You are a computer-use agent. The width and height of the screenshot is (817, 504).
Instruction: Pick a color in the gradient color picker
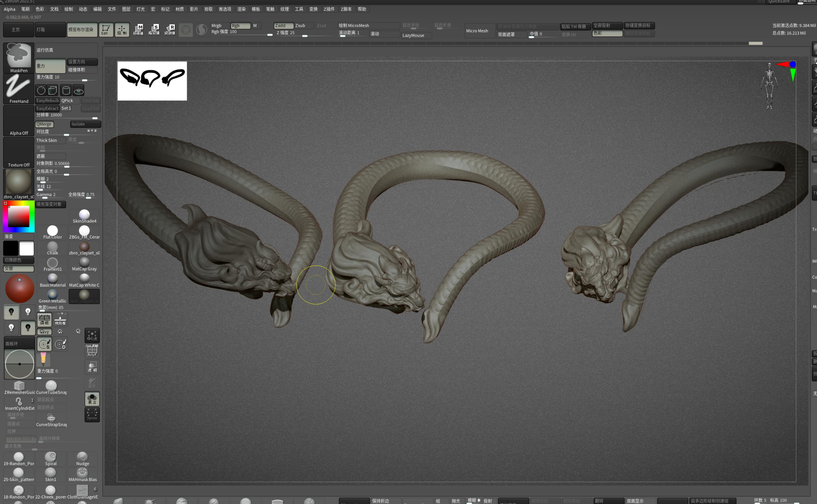[19, 216]
